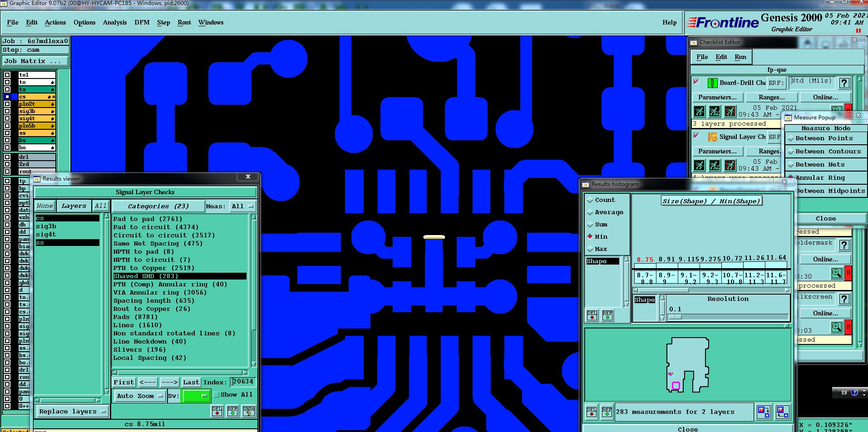Click rightmost histogram export icon
Image resolution: width=868 pixels, height=432 pixels.
782,412
